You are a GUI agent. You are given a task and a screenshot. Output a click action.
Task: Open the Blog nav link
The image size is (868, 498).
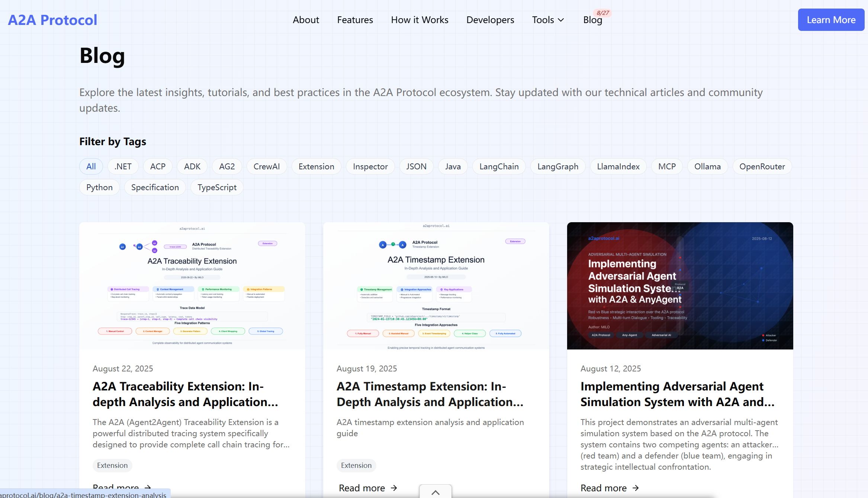[592, 20]
